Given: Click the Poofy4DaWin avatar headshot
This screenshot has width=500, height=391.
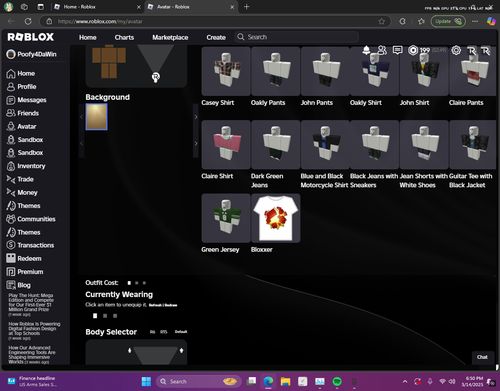Looking at the screenshot, I should pyautogui.click(x=11, y=54).
